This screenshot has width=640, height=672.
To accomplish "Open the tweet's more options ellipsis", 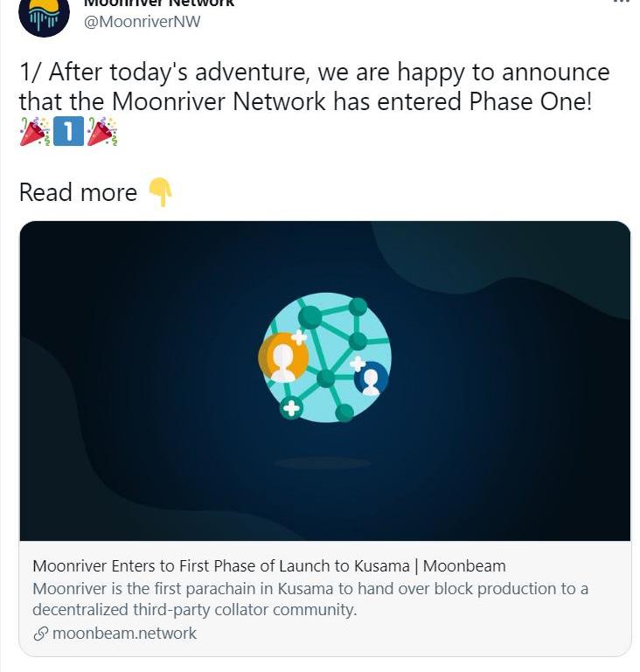I will click(x=621, y=3).
